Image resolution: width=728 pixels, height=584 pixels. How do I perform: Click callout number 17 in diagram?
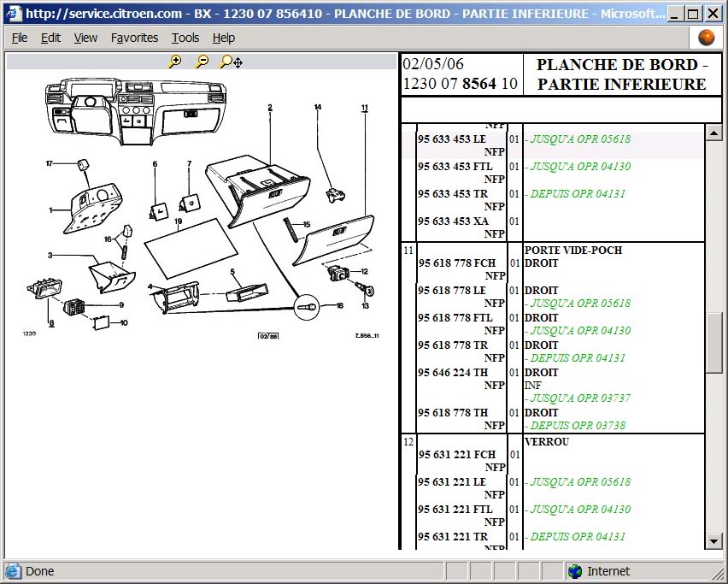point(50,163)
